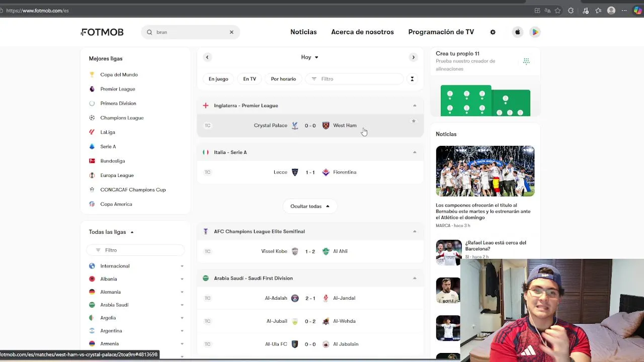Click the leagues 'Filtro' input
Screen dimensions: 644x362
pyautogui.click(x=136, y=250)
